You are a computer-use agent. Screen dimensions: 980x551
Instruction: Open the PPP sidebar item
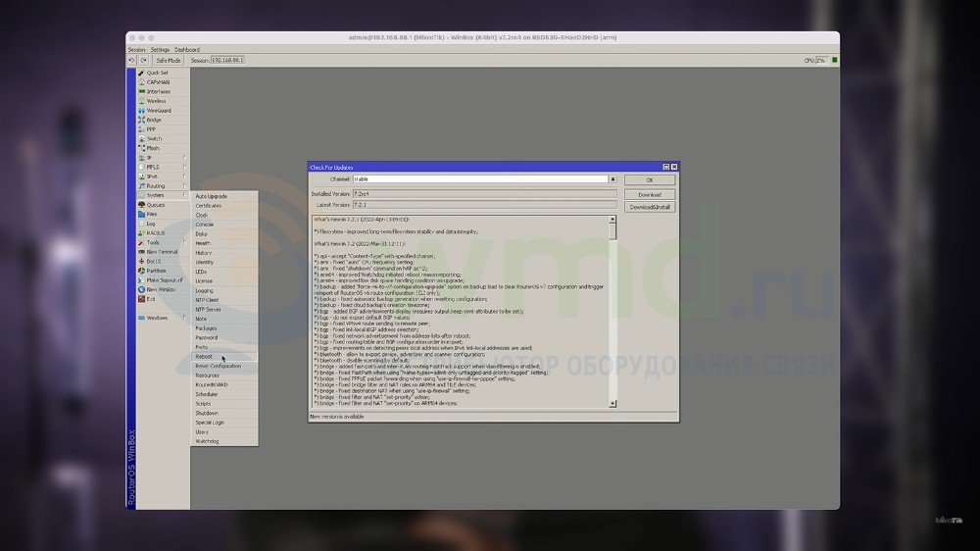click(163, 129)
